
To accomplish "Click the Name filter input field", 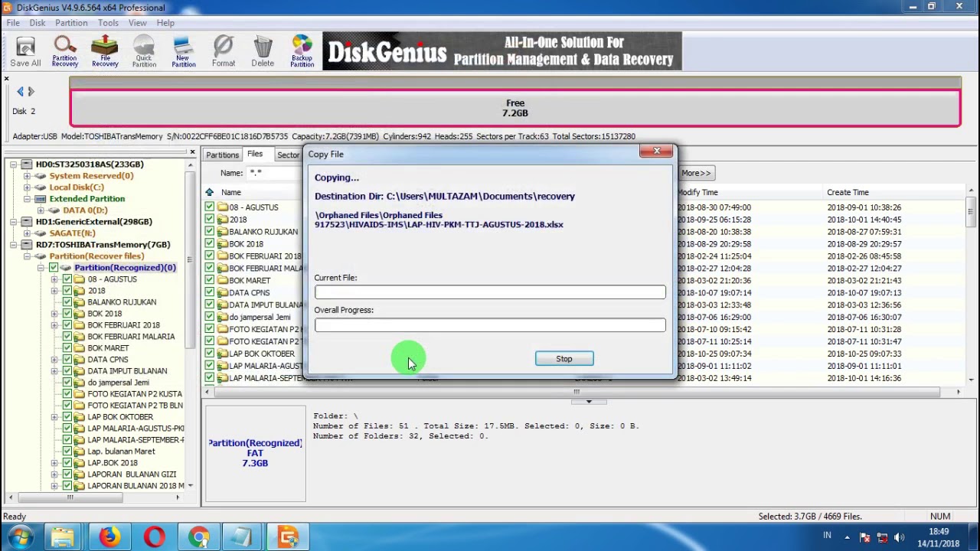I will pyautogui.click(x=275, y=173).
